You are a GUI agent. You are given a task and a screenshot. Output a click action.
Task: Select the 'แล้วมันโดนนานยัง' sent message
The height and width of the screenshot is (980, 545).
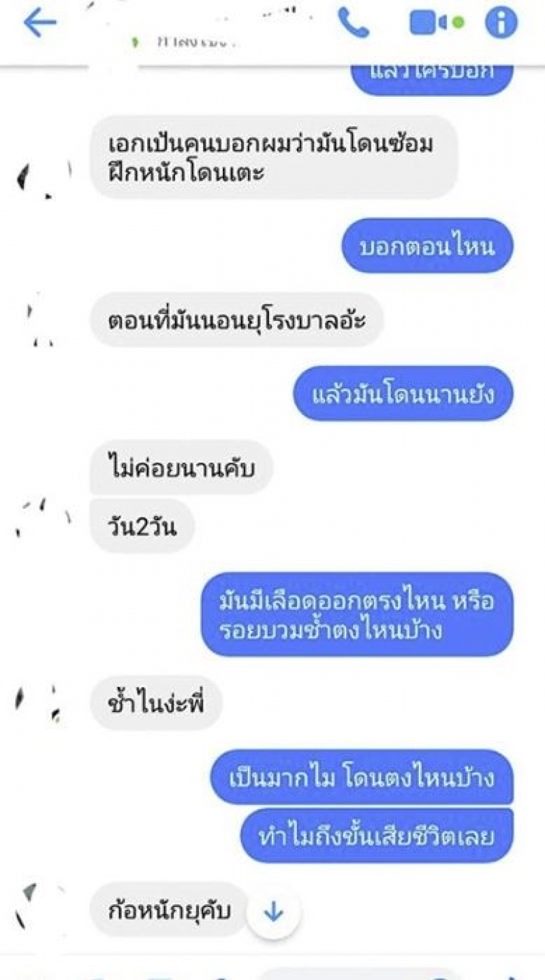pos(403,394)
